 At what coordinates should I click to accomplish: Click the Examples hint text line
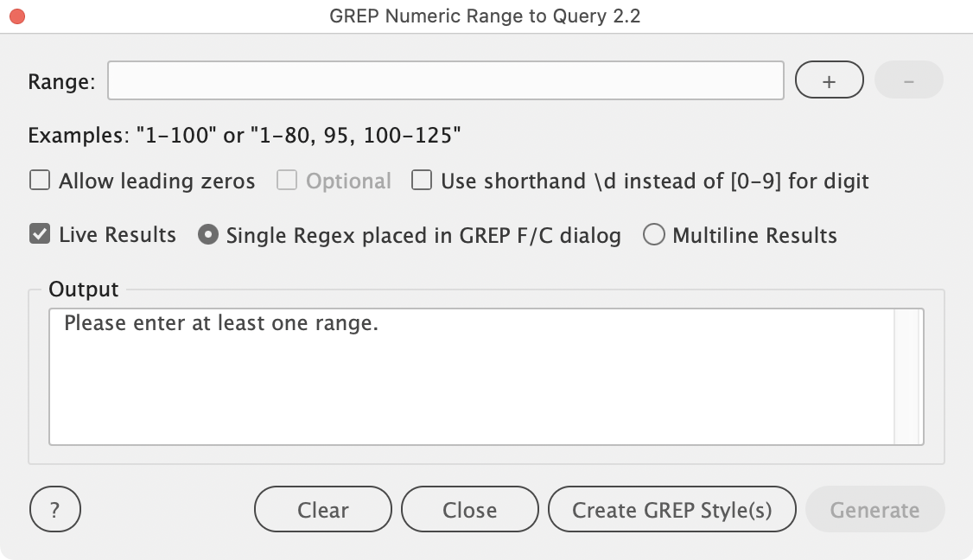245,136
